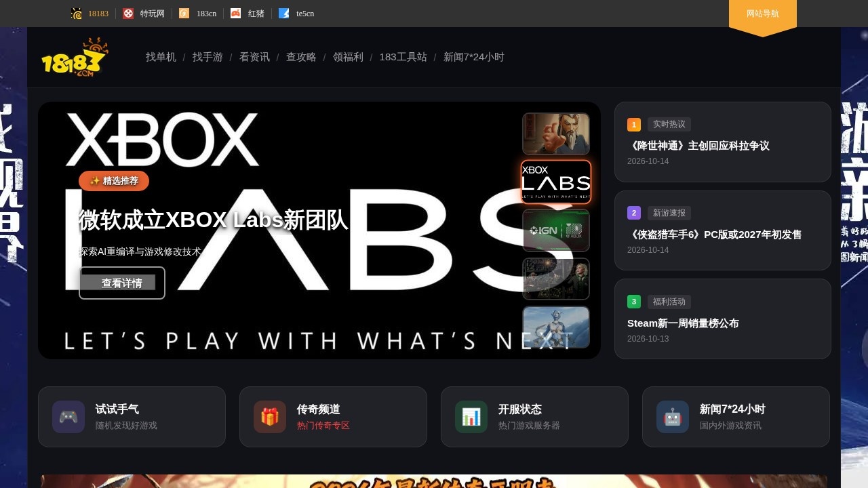The width and height of the screenshot is (868, 488).
Task: Click the 实时热议 tag
Action: point(669,125)
